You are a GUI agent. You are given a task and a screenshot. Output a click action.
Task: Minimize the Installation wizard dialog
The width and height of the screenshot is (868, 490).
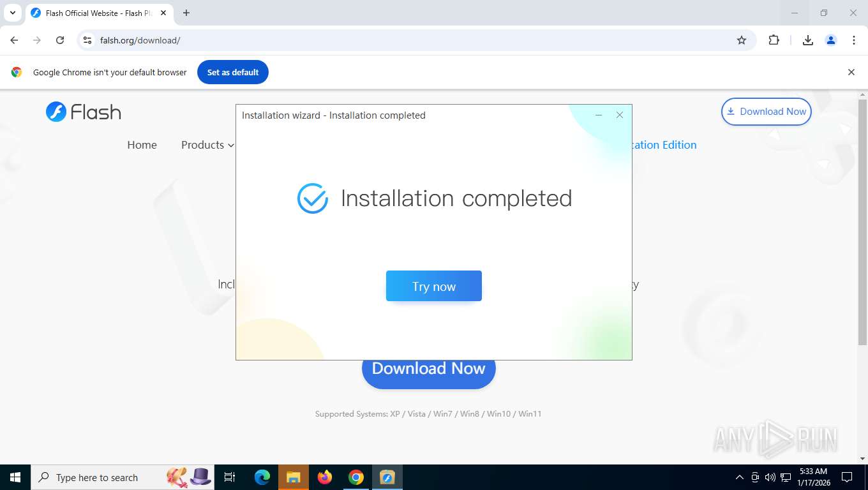(x=599, y=115)
